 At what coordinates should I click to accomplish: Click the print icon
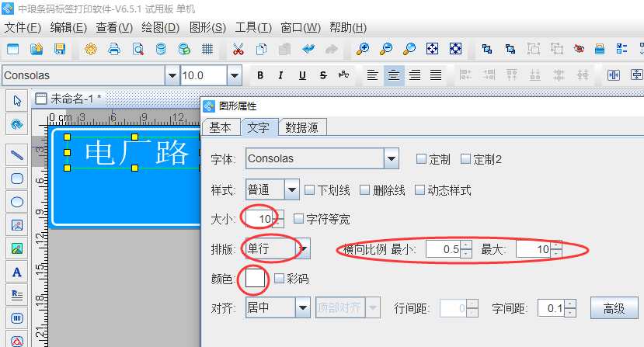[x=114, y=49]
